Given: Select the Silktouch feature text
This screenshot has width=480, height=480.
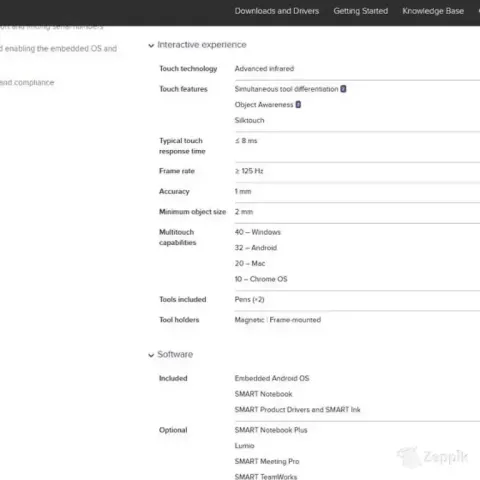Looking at the screenshot, I should pyautogui.click(x=249, y=120).
